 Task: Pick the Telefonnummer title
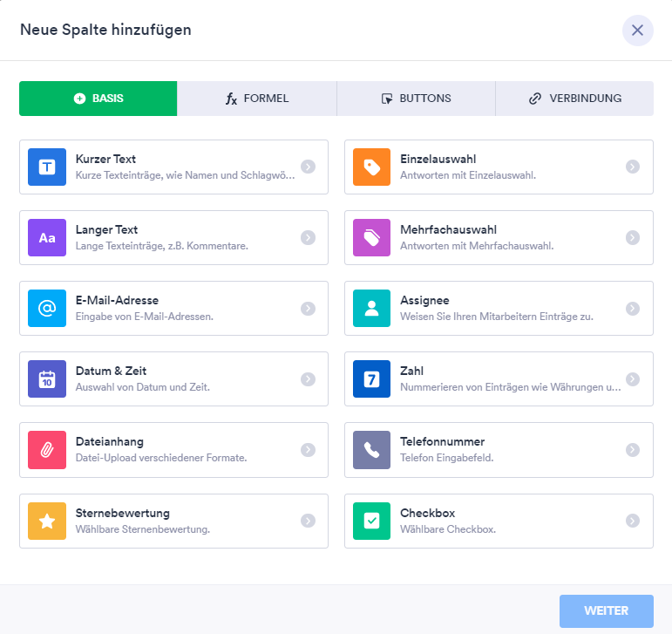[x=442, y=442]
